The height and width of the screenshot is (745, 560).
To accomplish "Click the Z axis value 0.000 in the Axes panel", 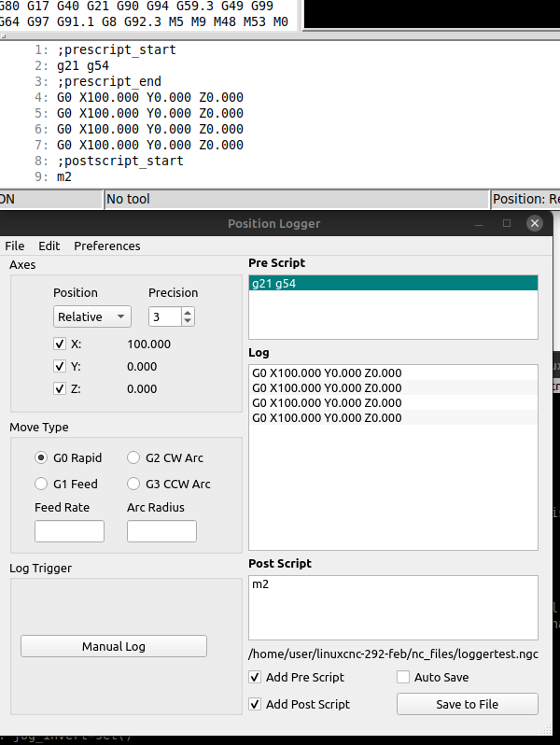I will (x=142, y=388).
